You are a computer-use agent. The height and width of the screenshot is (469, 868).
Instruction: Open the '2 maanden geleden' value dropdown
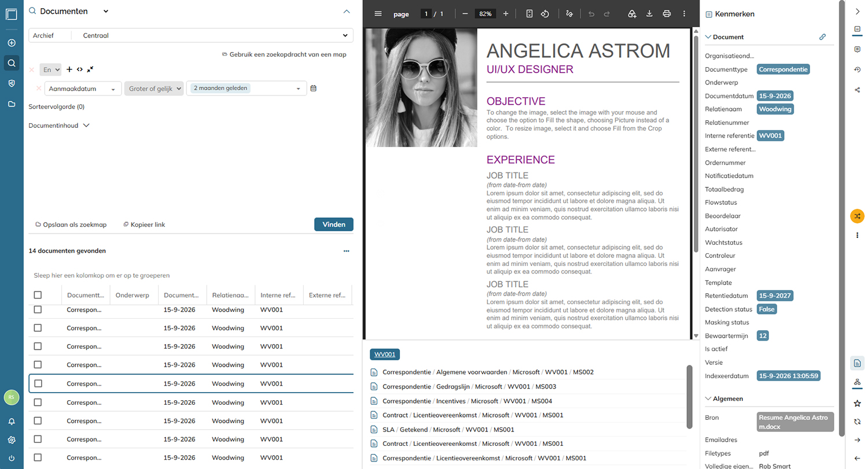click(x=247, y=88)
